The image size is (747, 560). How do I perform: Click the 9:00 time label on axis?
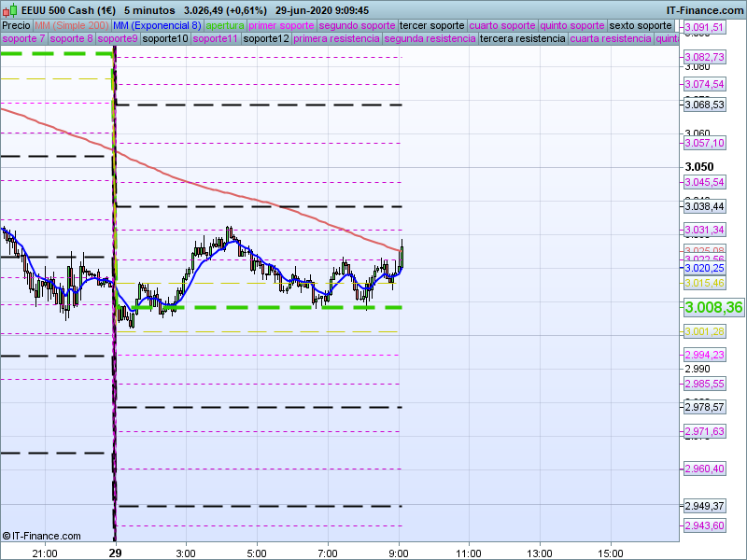click(400, 553)
